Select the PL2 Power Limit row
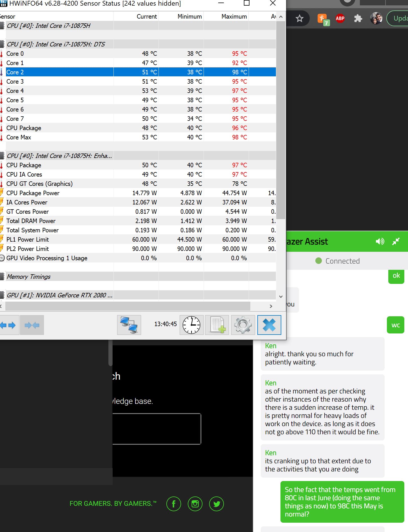Viewport: 408px width, 532px height. [x=138, y=249]
